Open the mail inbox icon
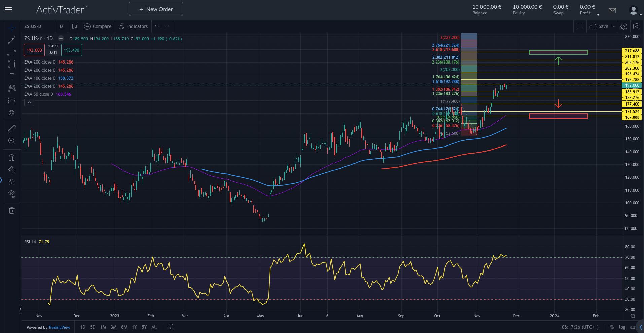 pos(612,11)
